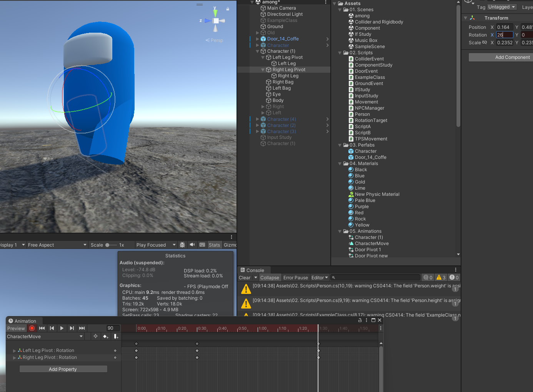Image resolution: width=533 pixels, height=392 pixels.
Task: Open the Console Clear options arrow
Action: coord(256,277)
